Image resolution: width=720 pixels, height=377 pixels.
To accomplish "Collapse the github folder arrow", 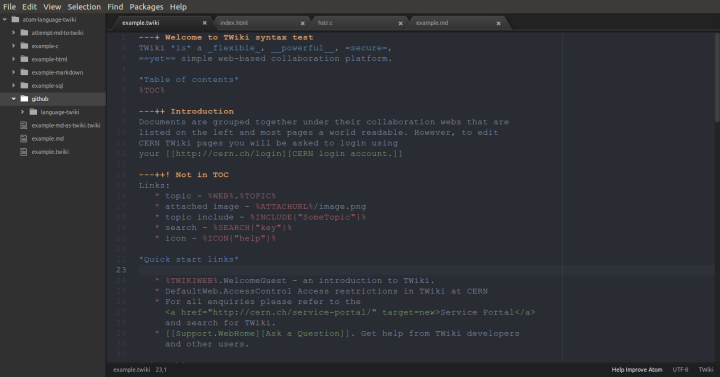I will pos(13,99).
